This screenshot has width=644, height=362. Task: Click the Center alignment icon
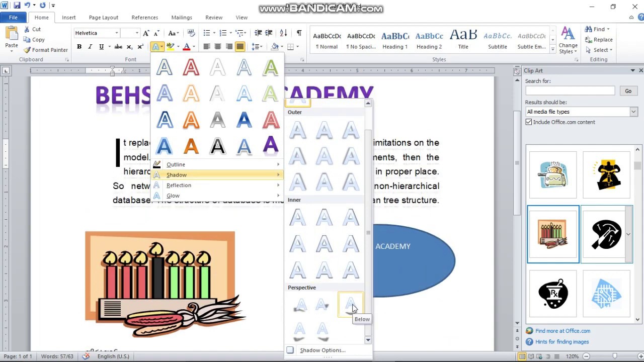(x=218, y=47)
